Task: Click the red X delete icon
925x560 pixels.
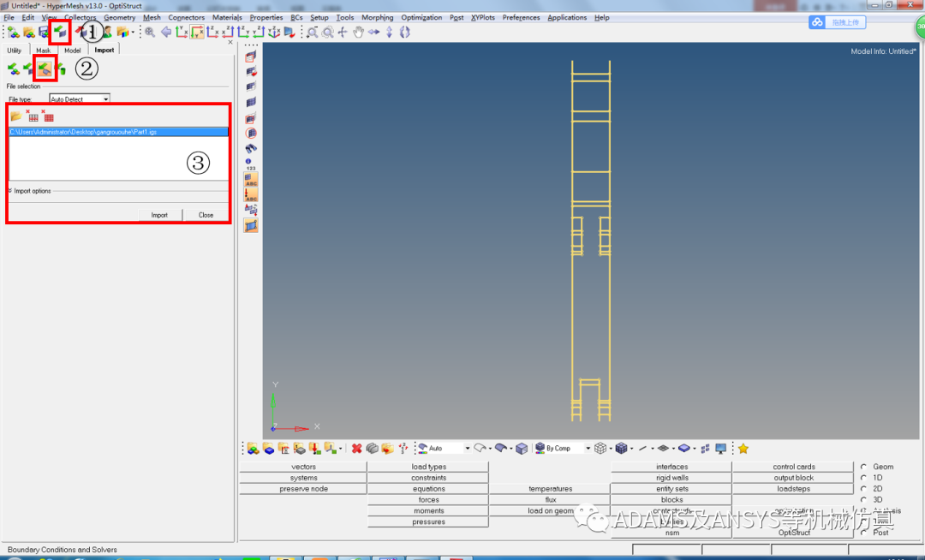Action: [356, 448]
